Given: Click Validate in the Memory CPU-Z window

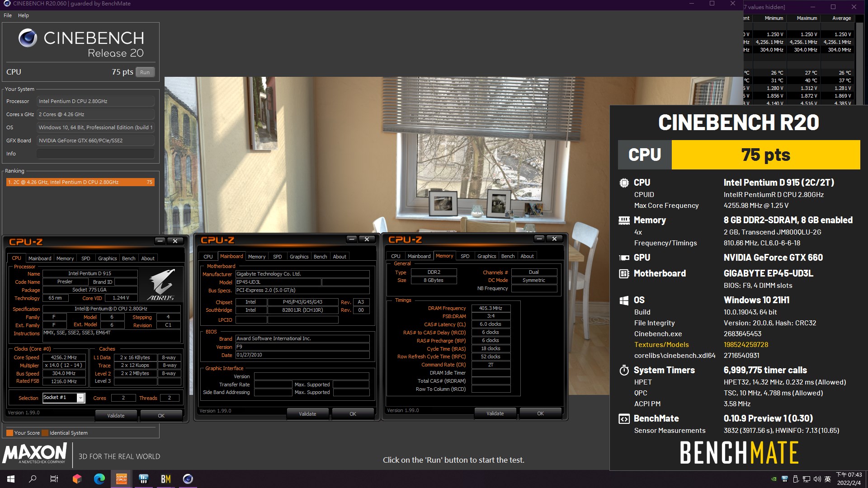Looking at the screenshot, I should 495,413.
